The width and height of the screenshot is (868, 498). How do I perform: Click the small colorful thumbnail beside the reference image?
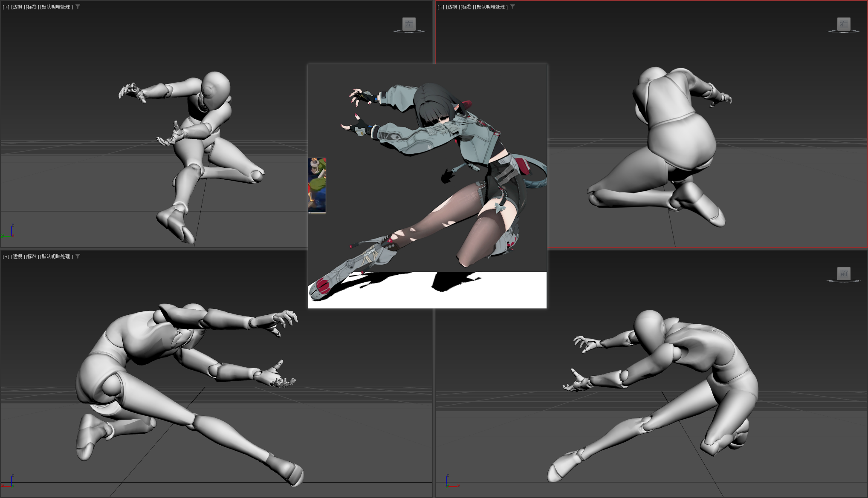click(317, 185)
